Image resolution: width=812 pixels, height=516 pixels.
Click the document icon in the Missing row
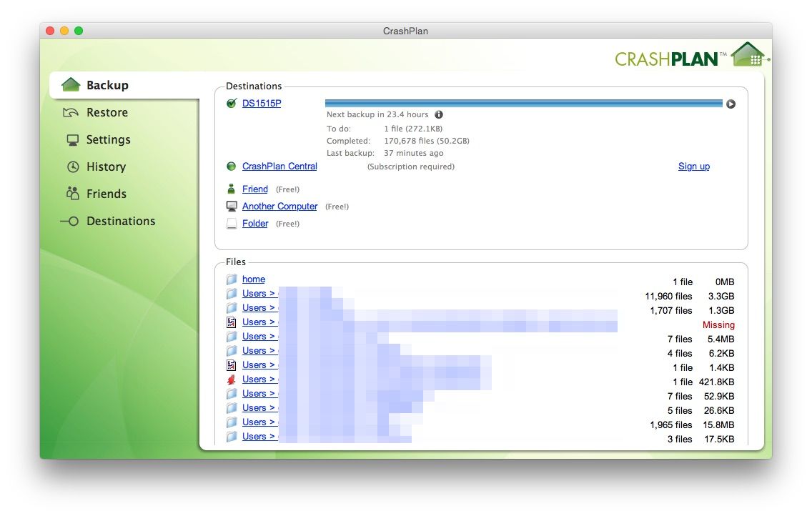[x=232, y=322]
